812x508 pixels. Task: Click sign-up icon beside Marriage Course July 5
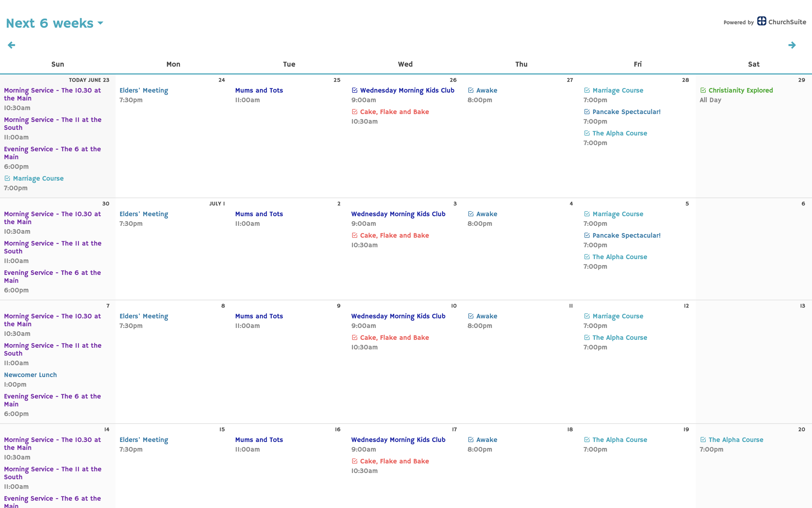[587, 214]
